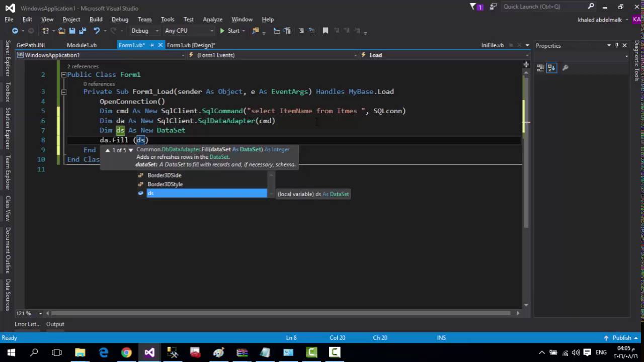The height and width of the screenshot is (362, 644).
Task: Show Categorized view in Properties panel
Action: click(x=540, y=68)
